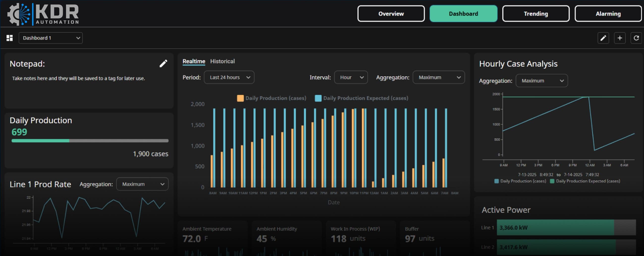This screenshot has height=256, width=644.
Task: Click the Line 2 Active Power bar
Action: pyautogui.click(x=566, y=247)
